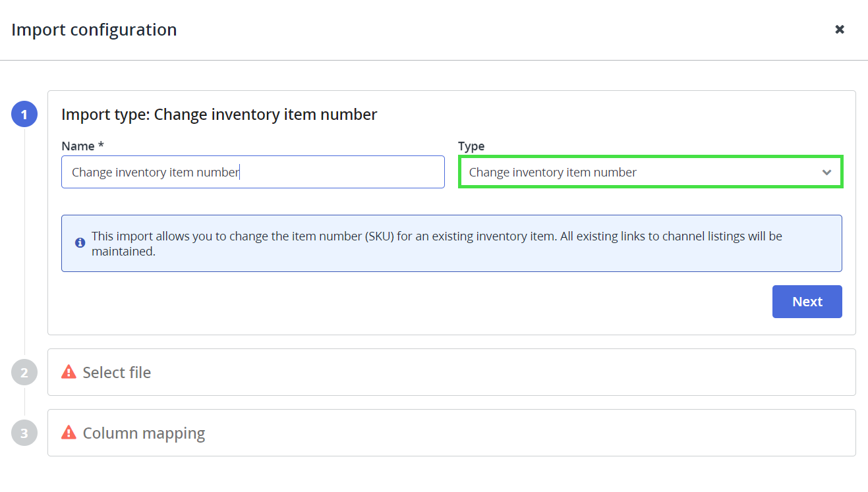Image resolution: width=868 pixels, height=492 pixels.
Task: Click warning triangle beside Column mapping
Action: coord(69,433)
